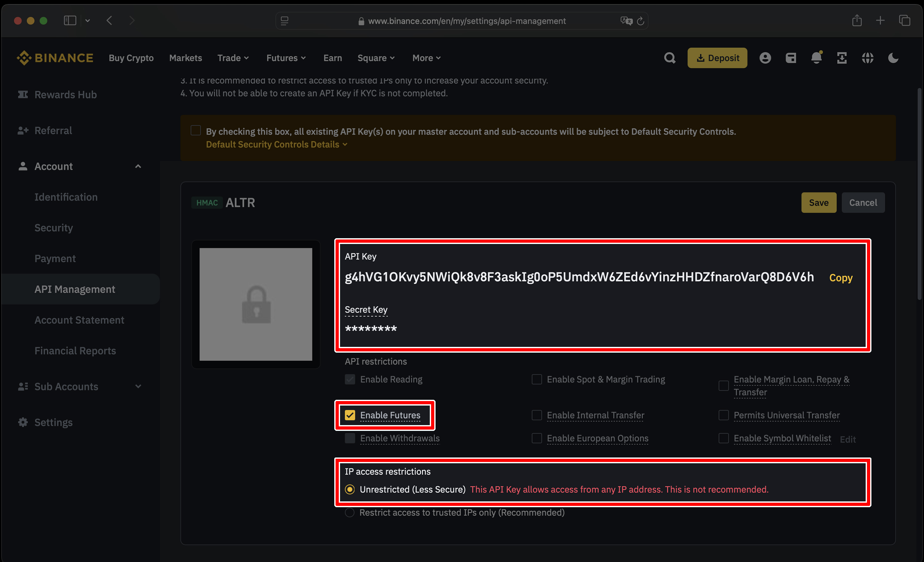Click the Safari share icon
The height and width of the screenshot is (562, 924).
click(857, 20)
